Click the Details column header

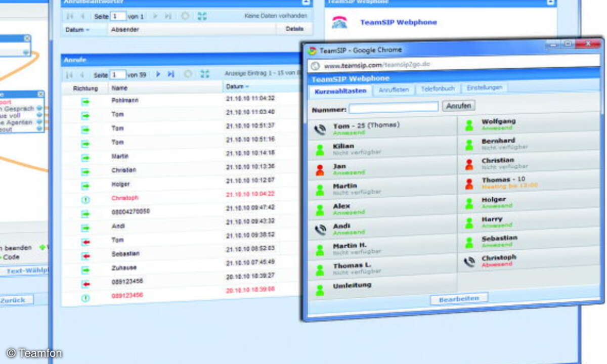point(295,29)
